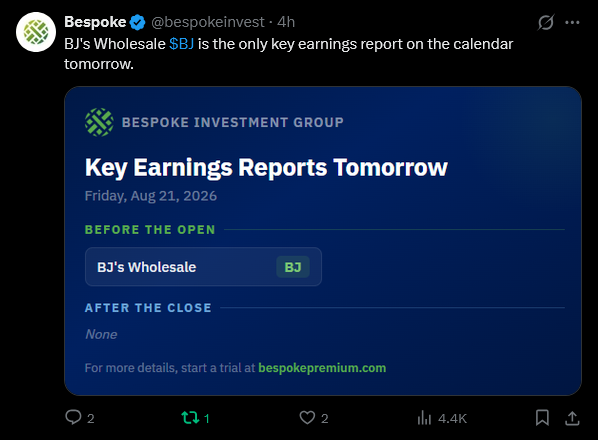Screen dimensions: 598x440
Task: Toggle the green repost icon
Action: click(x=190, y=418)
